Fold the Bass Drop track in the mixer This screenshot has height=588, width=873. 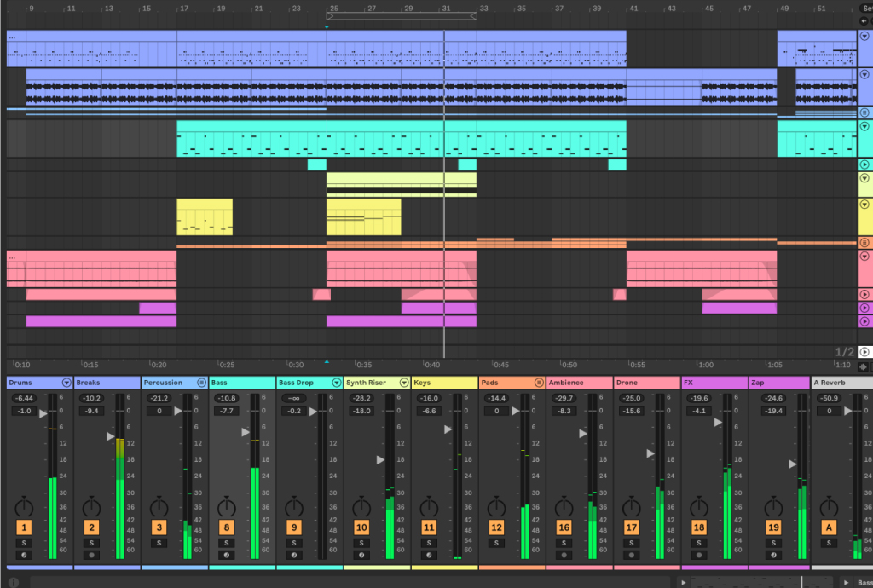tap(337, 383)
